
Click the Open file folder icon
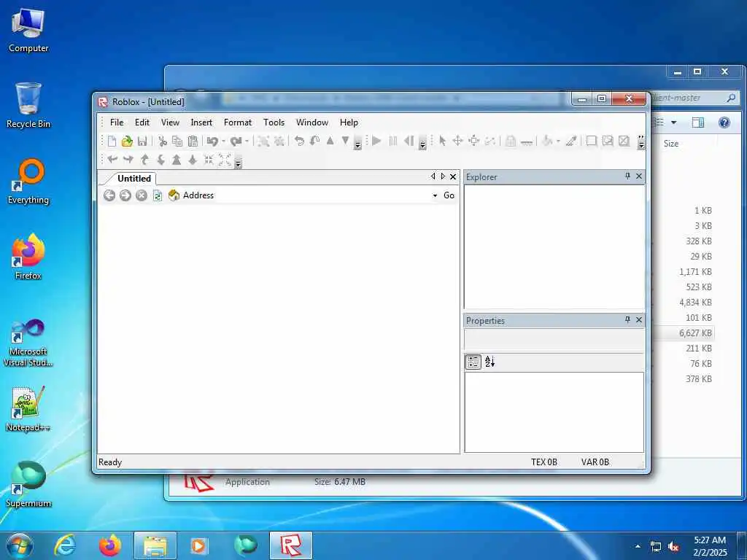coord(127,141)
